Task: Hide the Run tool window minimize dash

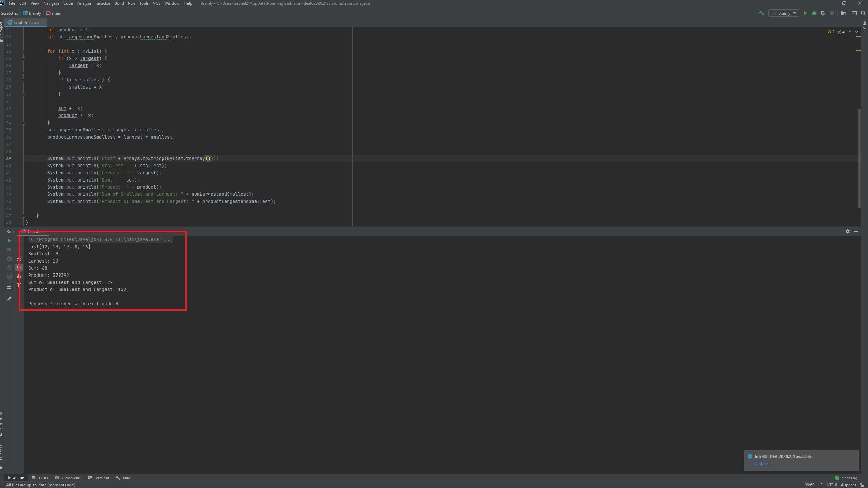Action: pos(856,231)
